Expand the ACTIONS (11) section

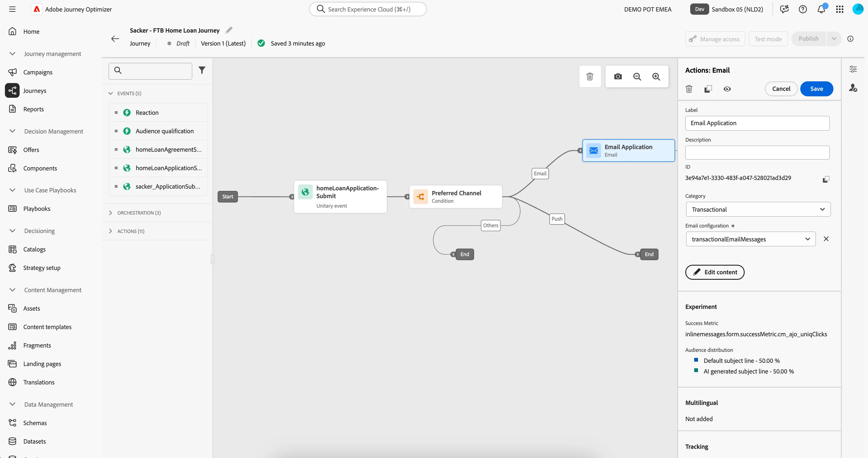pyautogui.click(x=157, y=231)
